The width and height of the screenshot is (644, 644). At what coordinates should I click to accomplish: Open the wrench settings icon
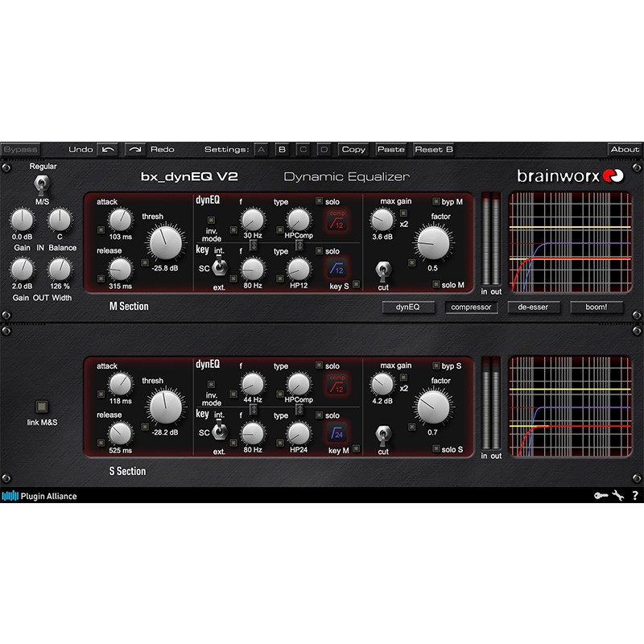[x=618, y=496]
